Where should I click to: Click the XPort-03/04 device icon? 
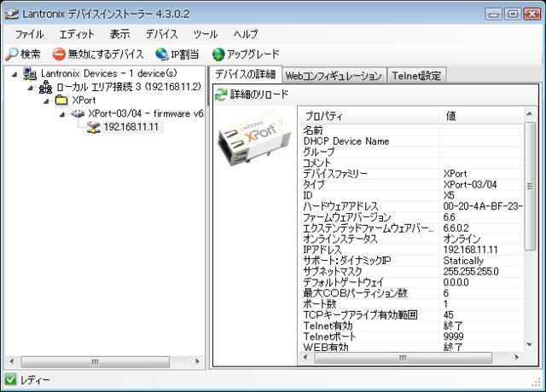pos(78,113)
